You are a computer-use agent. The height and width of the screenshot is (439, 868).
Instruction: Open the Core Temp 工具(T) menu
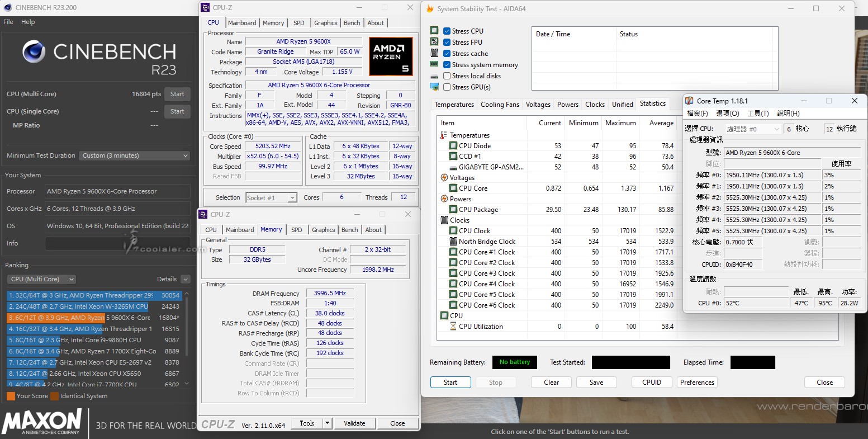pyautogui.click(x=757, y=114)
